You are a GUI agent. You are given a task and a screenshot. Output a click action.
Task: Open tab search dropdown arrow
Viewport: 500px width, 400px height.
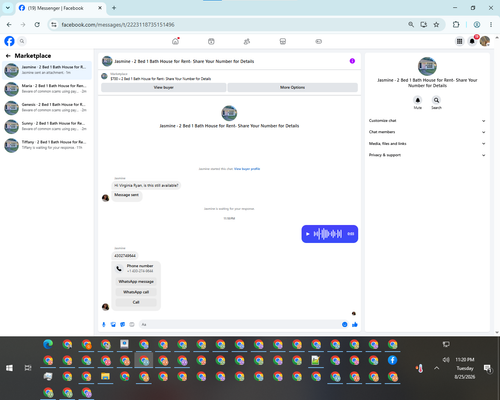click(7, 8)
